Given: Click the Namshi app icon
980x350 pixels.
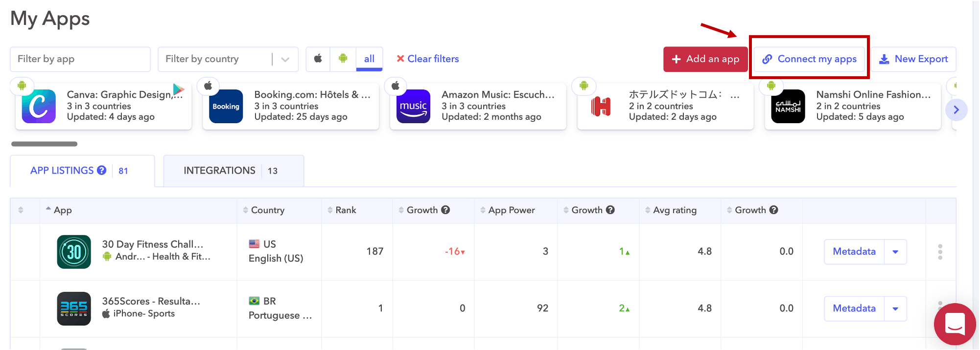Looking at the screenshot, I should (788, 107).
